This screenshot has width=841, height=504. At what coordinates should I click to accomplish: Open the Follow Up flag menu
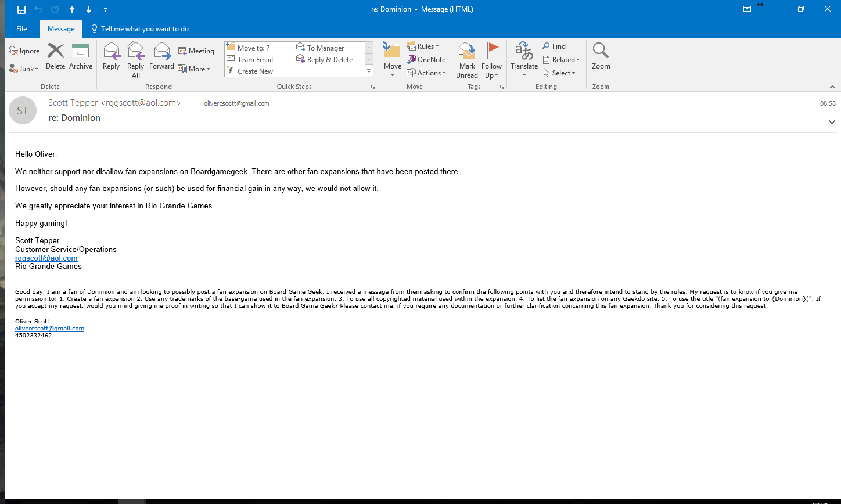pos(491,60)
